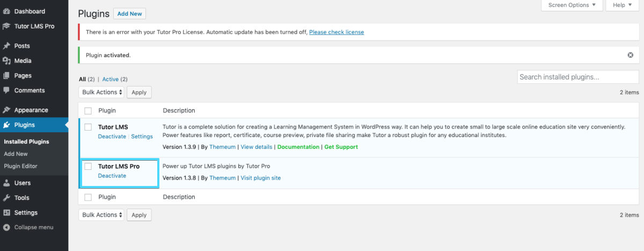This screenshot has width=644, height=251.
Task: Open the Comments menu
Action: 30,90
